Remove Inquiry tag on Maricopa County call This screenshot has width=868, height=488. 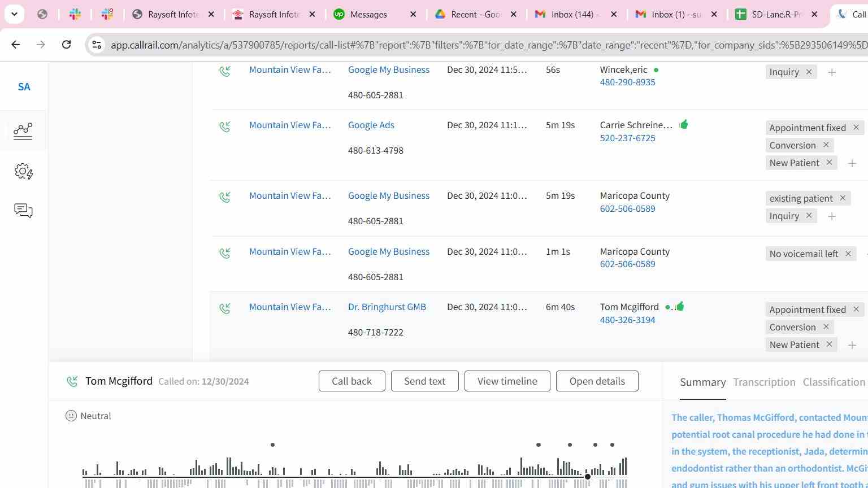[x=809, y=216]
